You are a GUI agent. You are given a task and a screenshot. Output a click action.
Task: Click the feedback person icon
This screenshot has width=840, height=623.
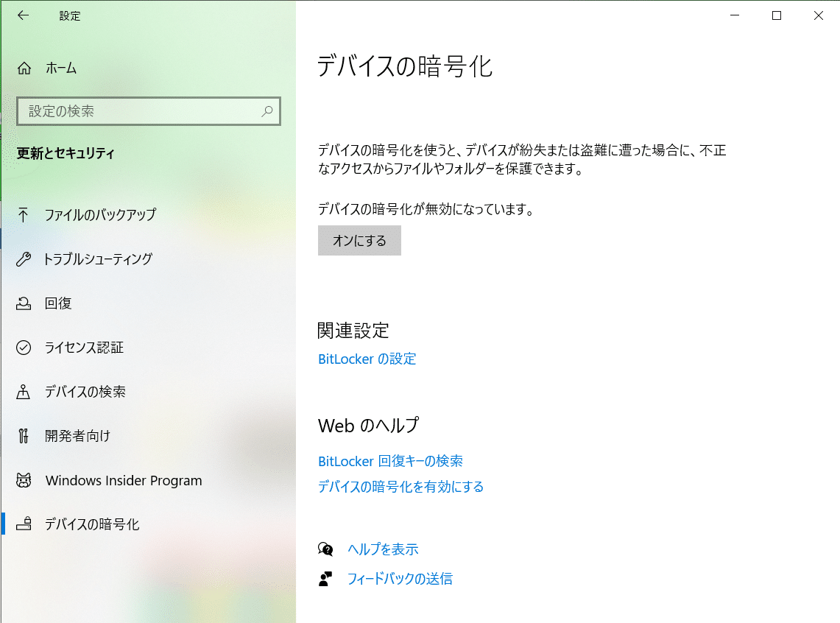coord(325,579)
